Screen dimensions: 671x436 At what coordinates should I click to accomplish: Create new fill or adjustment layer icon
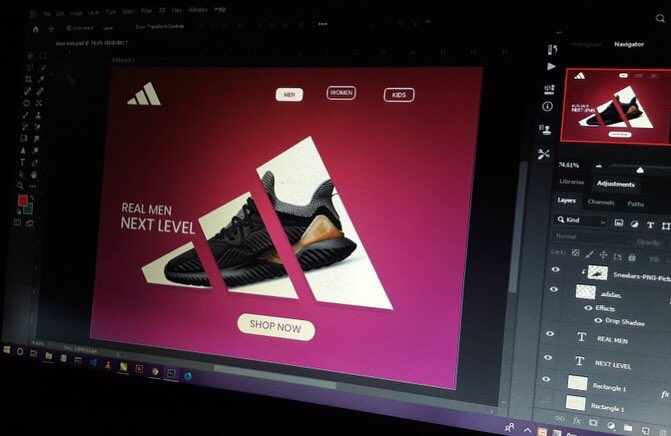click(611, 425)
